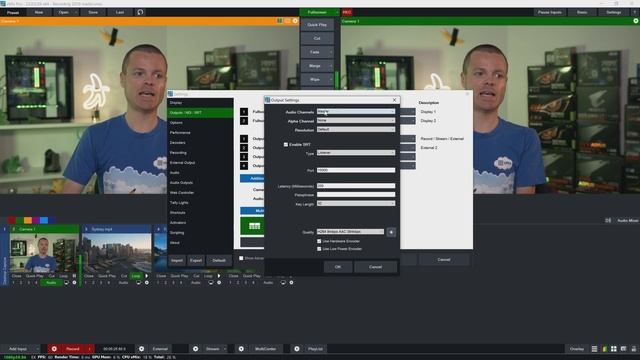Toggle the Use Hardware Encoder checkbox
640x360 pixels.
point(319,241)
